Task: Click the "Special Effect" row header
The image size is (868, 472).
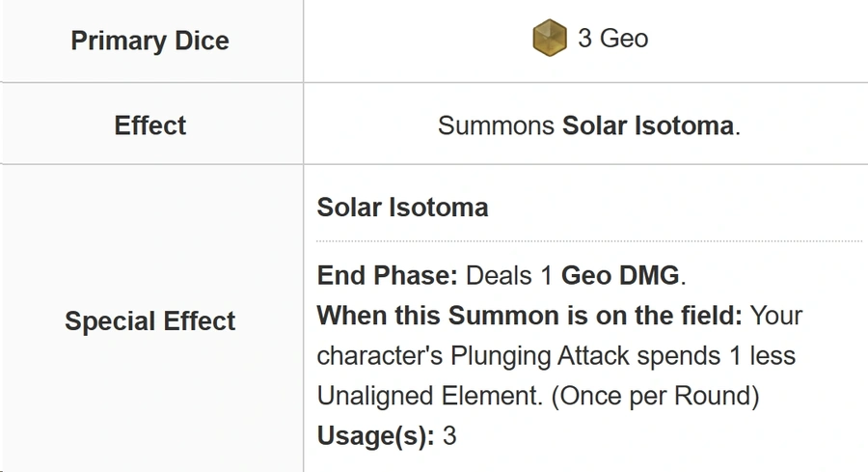Action: (x=150, y=320)
